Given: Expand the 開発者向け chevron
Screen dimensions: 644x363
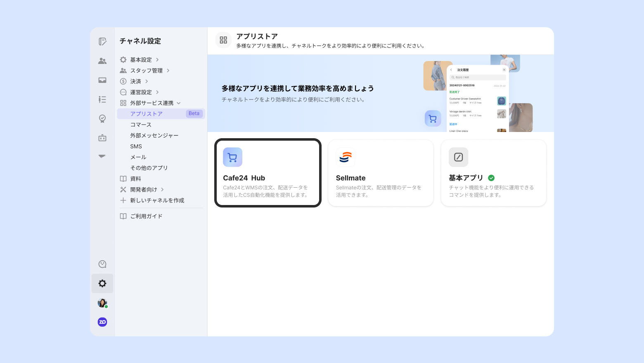Looking at the screenshot, I should tap(162, 189).
